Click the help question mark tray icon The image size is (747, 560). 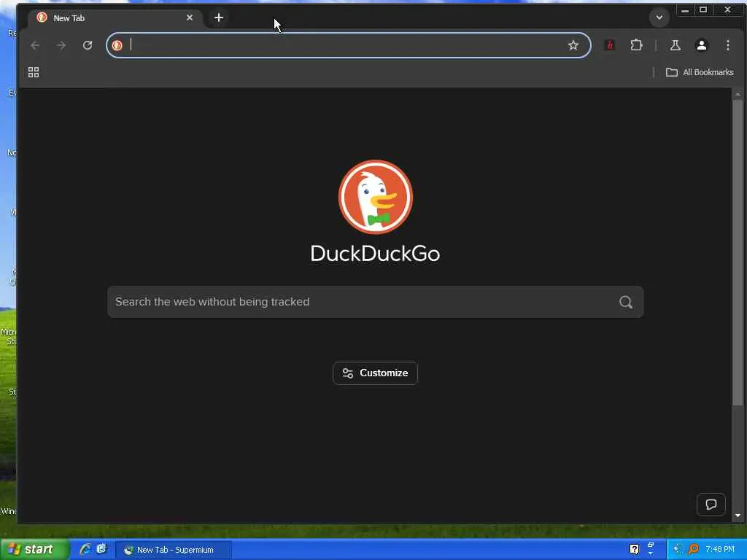point(634,550)
